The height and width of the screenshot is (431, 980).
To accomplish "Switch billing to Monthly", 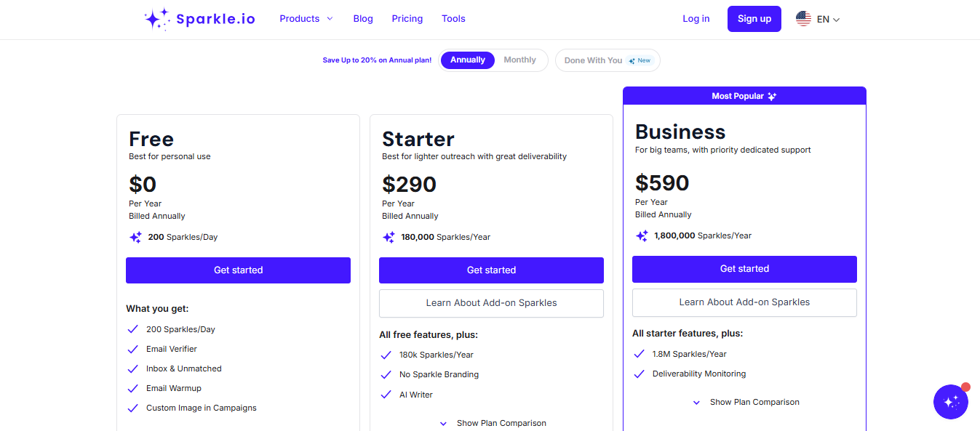I will pos(519,60).
